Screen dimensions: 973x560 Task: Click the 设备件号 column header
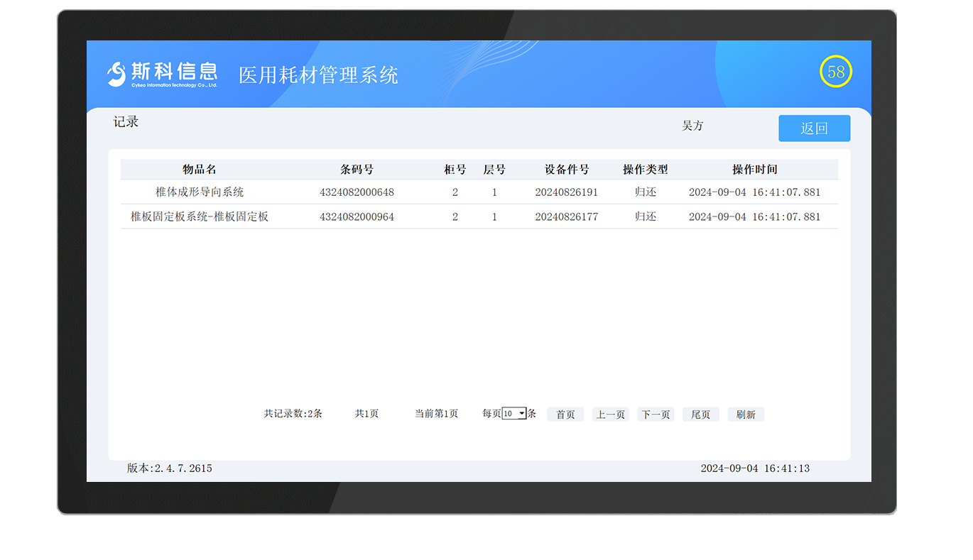click(566, 170)
